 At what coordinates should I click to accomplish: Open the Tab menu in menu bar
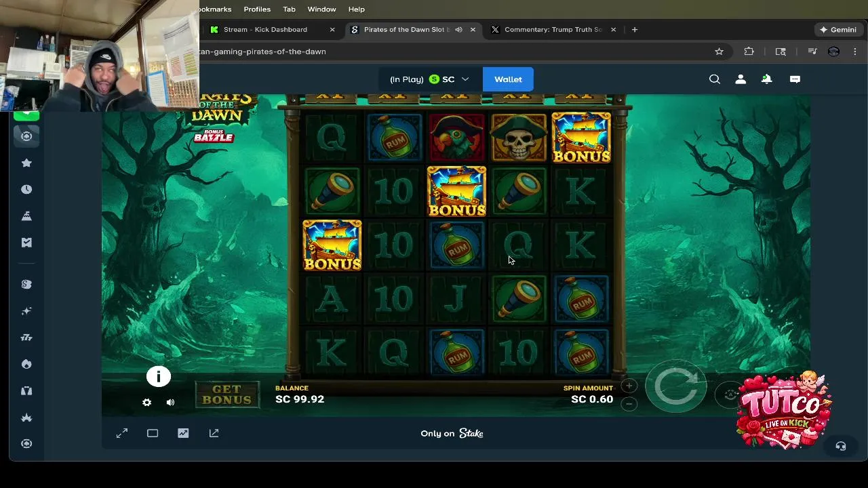tap(289, 9)
